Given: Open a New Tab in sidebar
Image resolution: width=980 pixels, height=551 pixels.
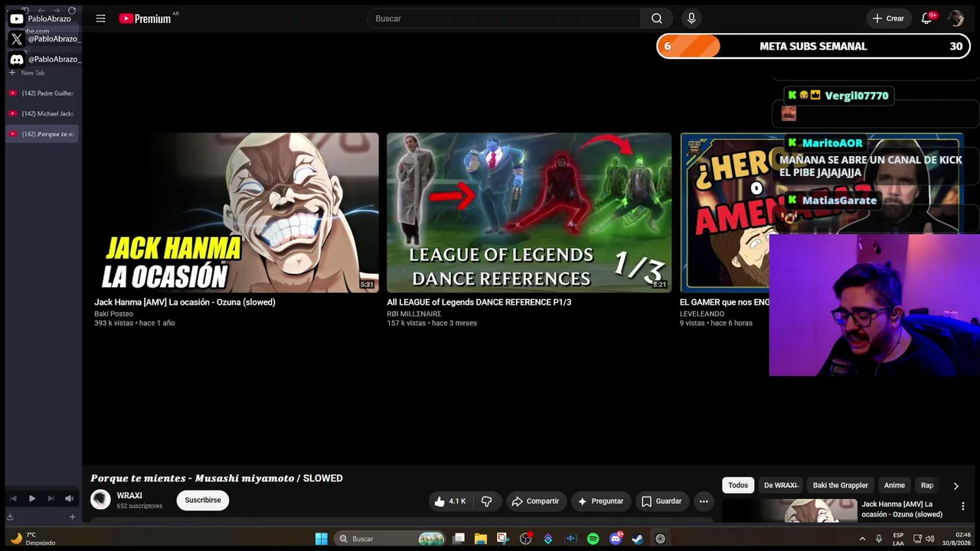Looking at the screenshot, I should point(28,73).
